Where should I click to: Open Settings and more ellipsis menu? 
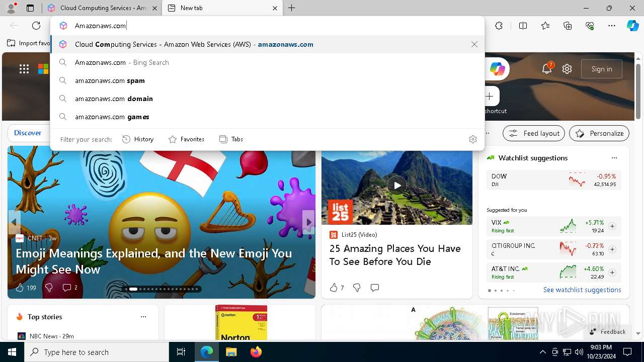(612, 26)
